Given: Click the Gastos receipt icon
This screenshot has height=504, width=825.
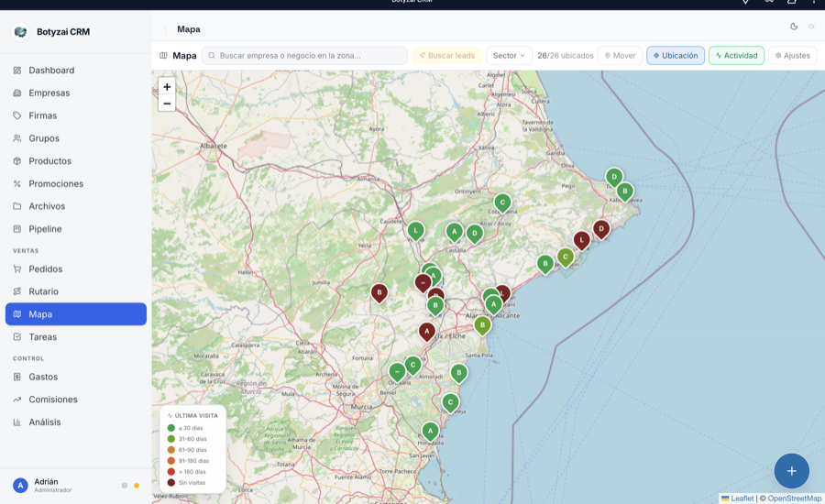Looking at the screenshot, I should [x=17, y=377].
